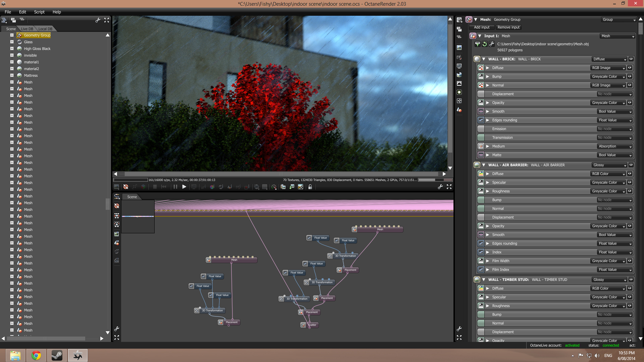Click the Remove input button
Screen dimensions: 644x362
point(508,27)
